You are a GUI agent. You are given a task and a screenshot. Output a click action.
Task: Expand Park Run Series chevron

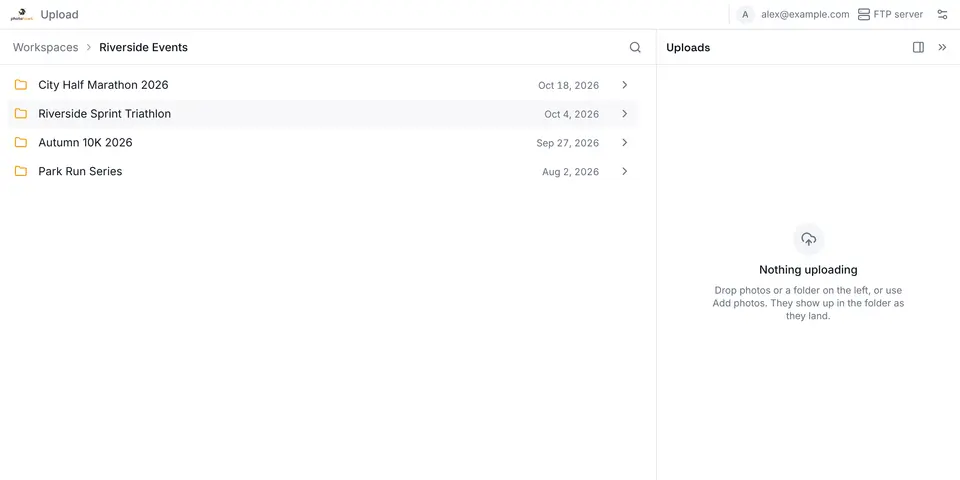point(624,171)
